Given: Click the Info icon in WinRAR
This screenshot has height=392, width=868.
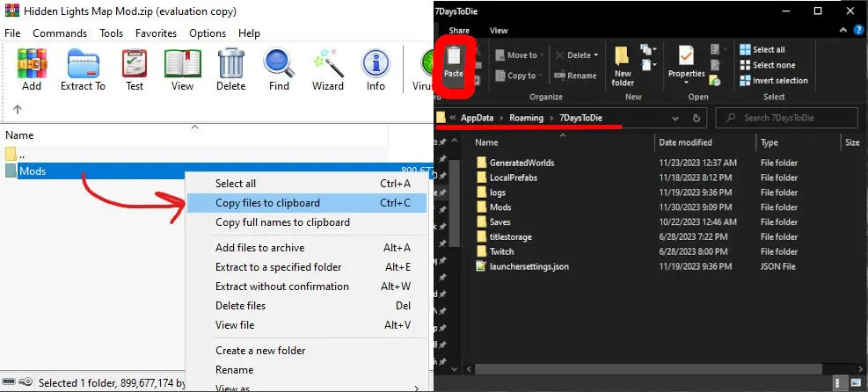Looking at the screenshot, I should point(376,62).
